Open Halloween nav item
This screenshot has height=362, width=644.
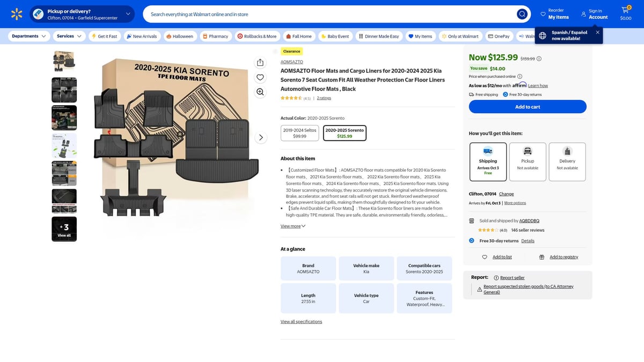pos(180,36)
